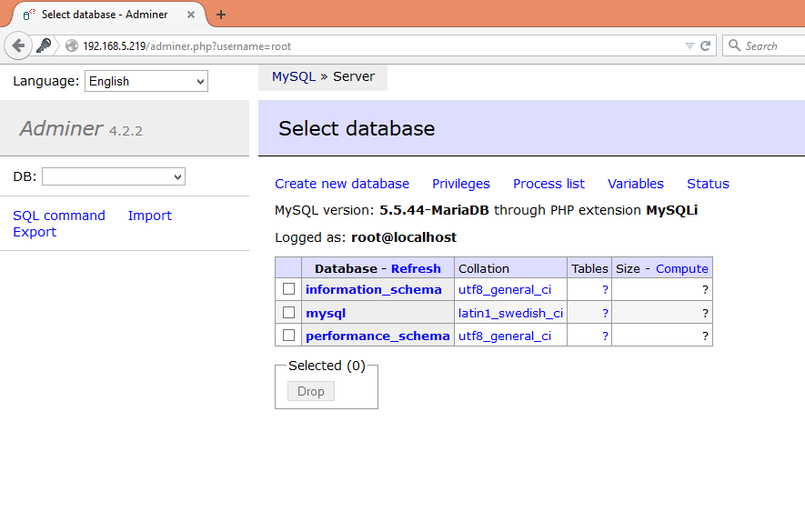Click latin1_swedish_ci collation link
Image resolution: width=805 pixels, height=532 pixels.
coord(510,313)
